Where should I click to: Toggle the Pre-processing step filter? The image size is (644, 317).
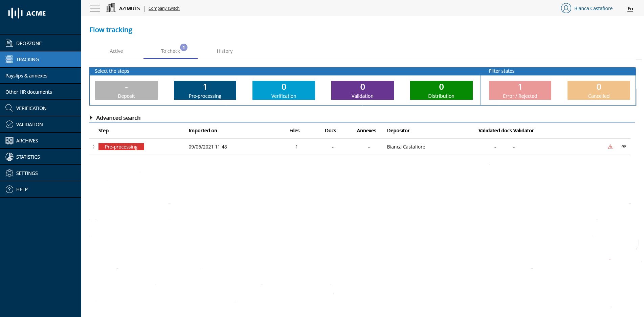(x=205, y=90)
